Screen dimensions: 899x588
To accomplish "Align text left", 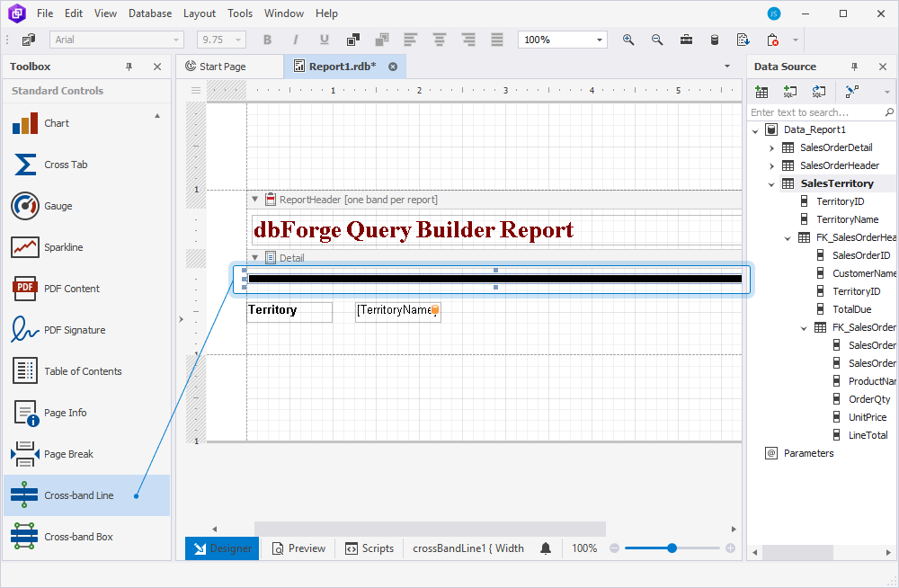I will (x=411, y=40).
